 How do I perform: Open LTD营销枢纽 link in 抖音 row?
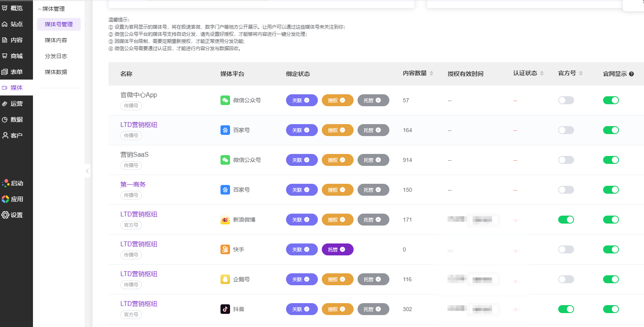pos(139,304)
